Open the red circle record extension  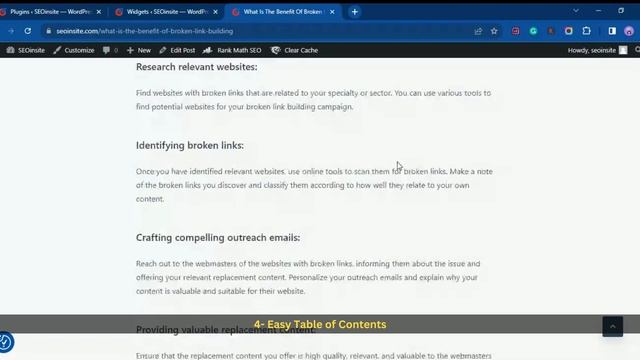pyautogui.click(x=569, y=31)
